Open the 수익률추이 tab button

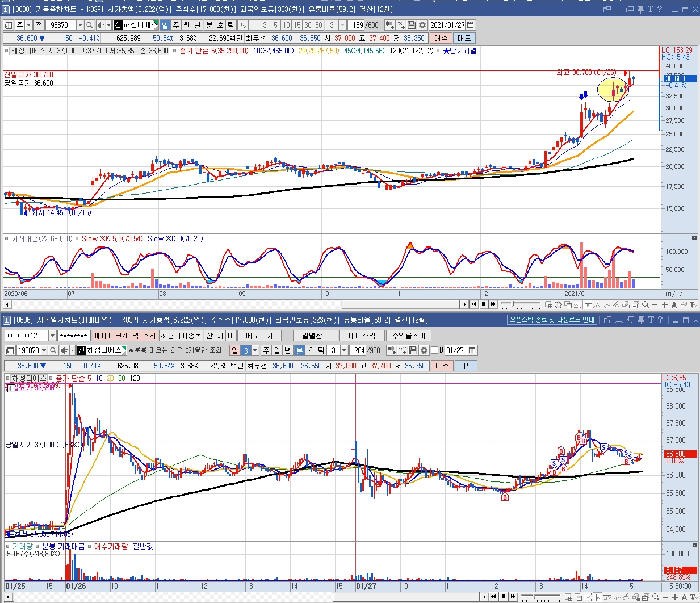[x=409, y=336]
